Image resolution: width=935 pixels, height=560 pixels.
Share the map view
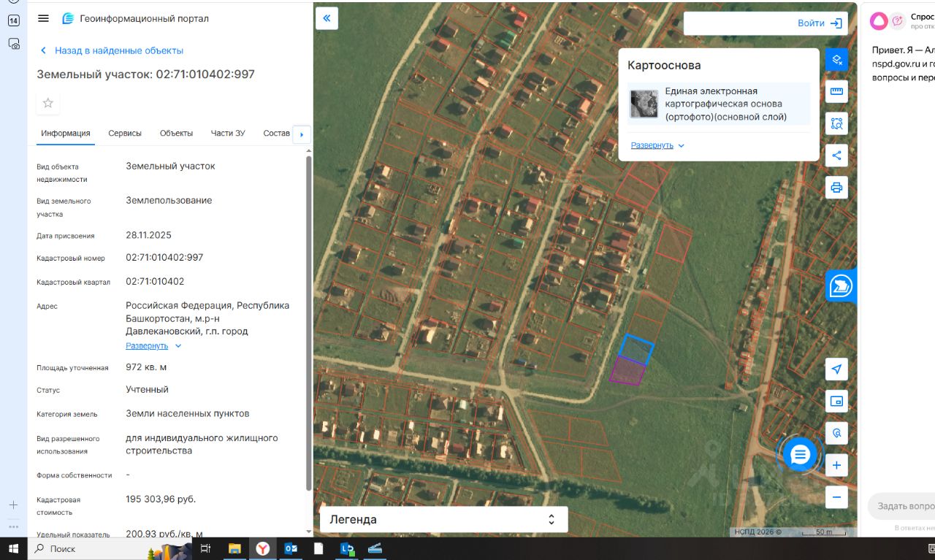pos(836,156)
